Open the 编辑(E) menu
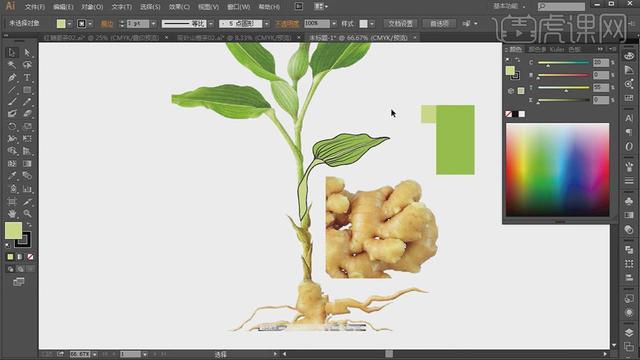 click(63, 7)
